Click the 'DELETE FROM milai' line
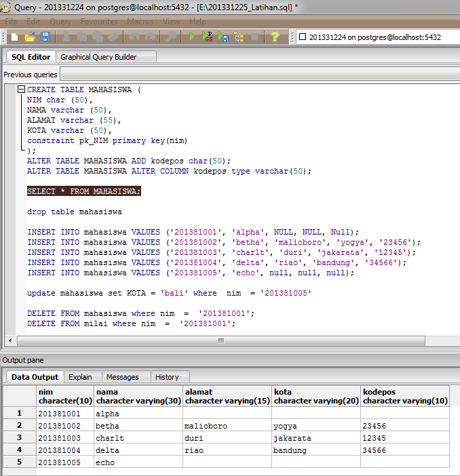Viewport: 460px width, 476px height. (131, 323)
